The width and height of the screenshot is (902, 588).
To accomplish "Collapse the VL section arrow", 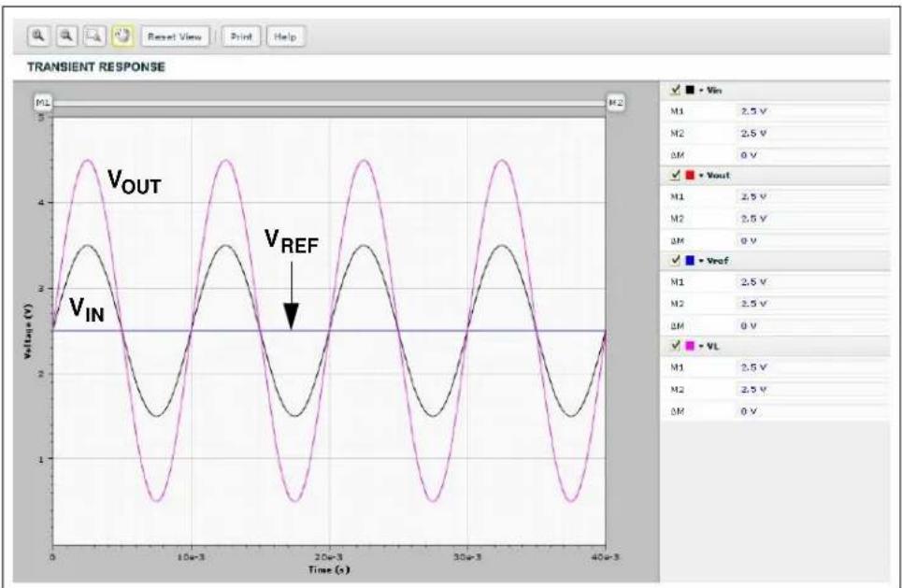I will click(x=701, y=347).
